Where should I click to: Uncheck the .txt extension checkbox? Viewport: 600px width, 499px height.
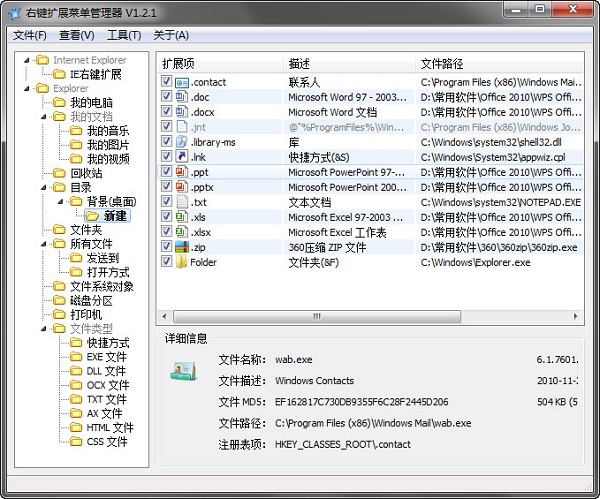(167, 202)
